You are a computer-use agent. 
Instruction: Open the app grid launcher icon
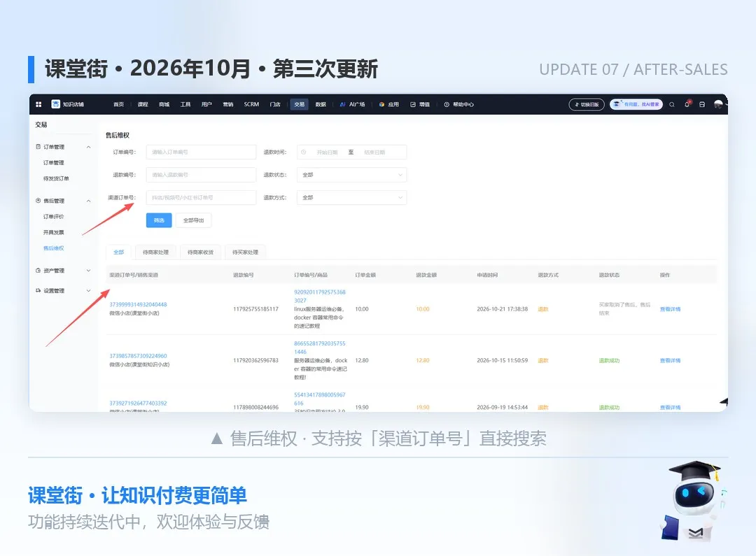(x=38, y=104)
